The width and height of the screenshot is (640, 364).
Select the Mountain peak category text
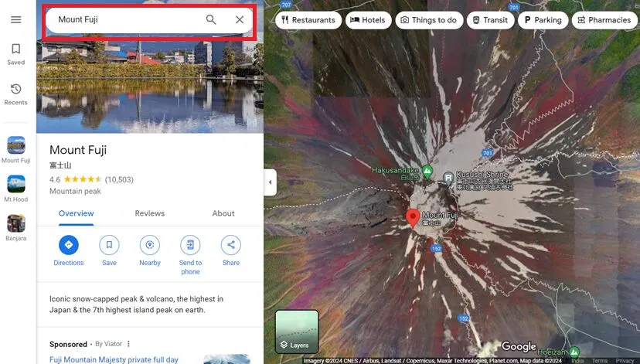click(75, 191)
